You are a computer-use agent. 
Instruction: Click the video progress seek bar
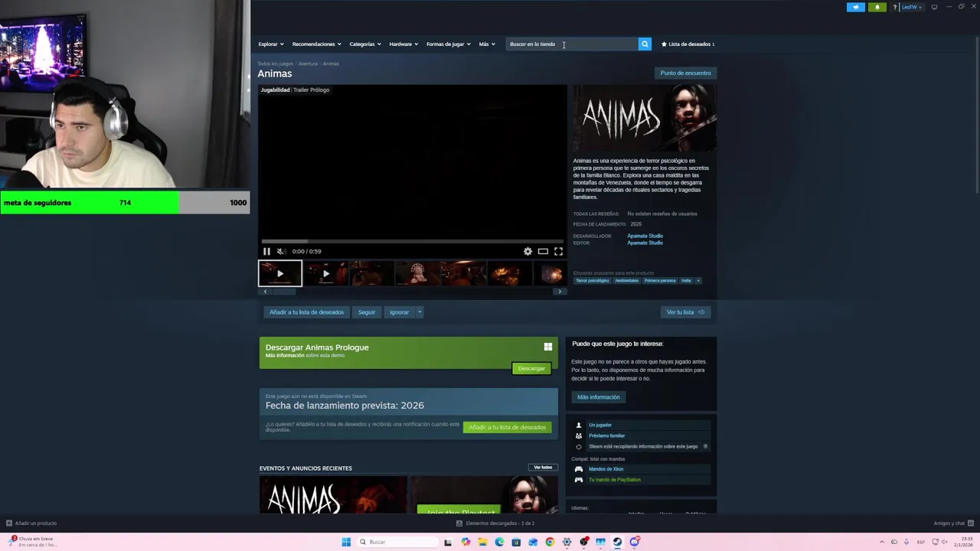(413, 240)
